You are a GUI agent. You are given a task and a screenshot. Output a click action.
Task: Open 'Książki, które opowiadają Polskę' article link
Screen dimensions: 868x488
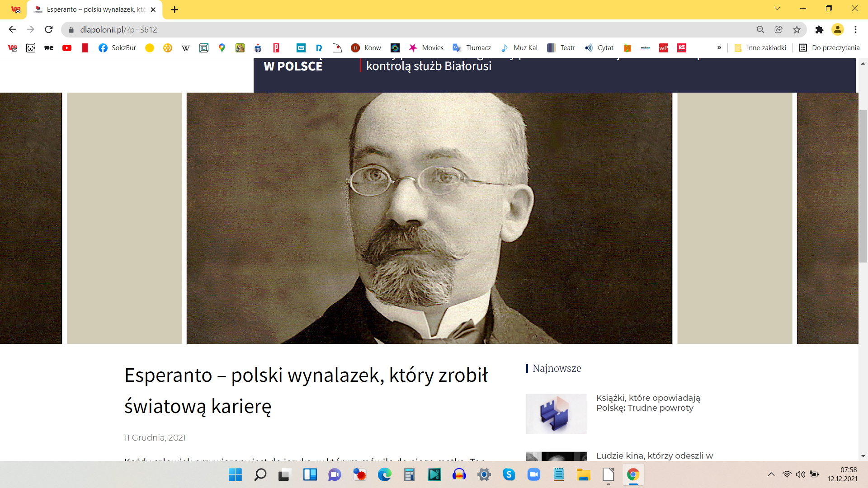tap(648, 403)
